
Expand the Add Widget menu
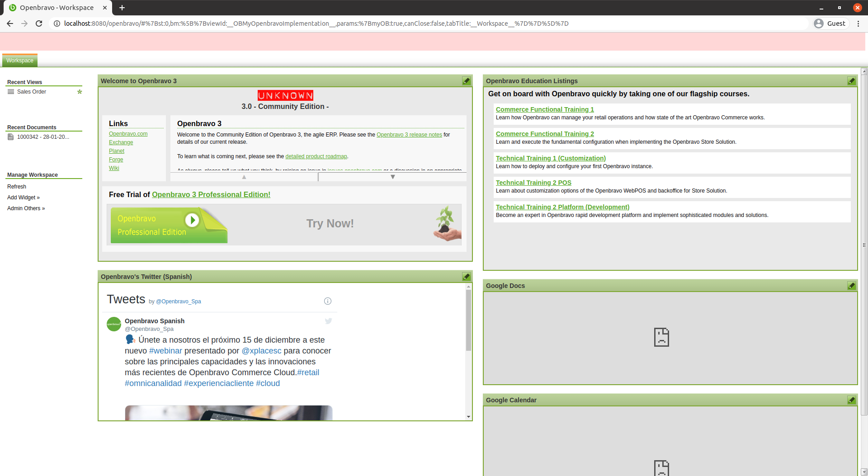click(24, 198)
